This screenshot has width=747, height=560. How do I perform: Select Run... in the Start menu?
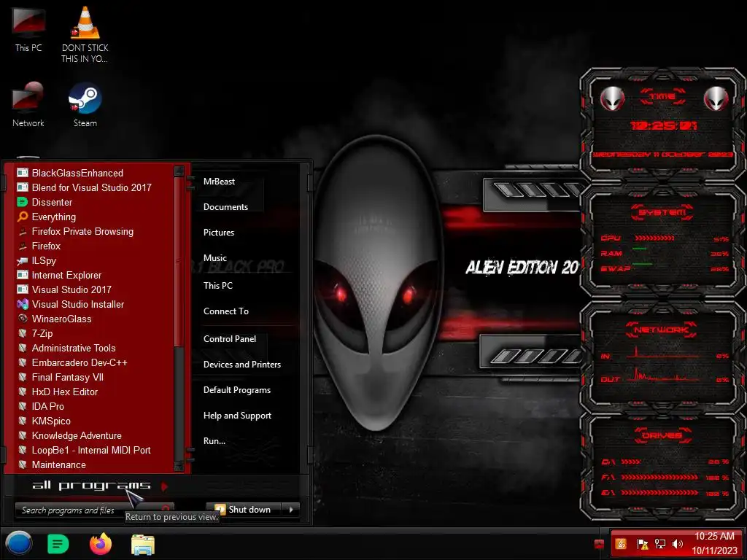(x=214, y=441)
